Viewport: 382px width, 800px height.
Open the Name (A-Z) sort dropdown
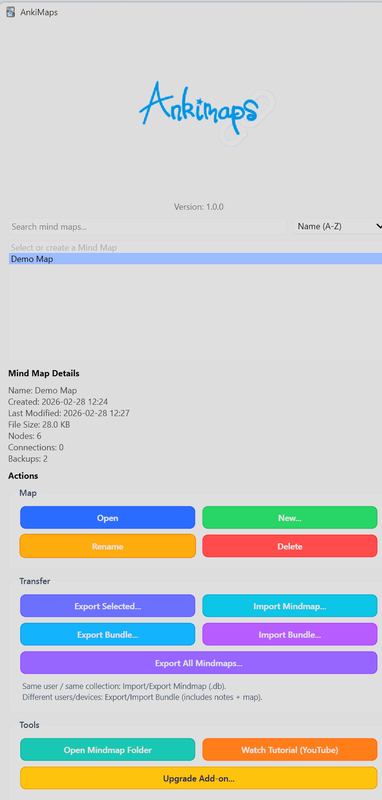(x=338, y=227)
